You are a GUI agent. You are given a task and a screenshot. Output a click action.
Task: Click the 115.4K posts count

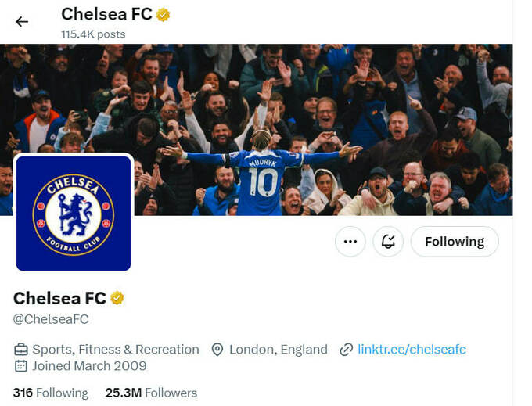click(93, 34)
